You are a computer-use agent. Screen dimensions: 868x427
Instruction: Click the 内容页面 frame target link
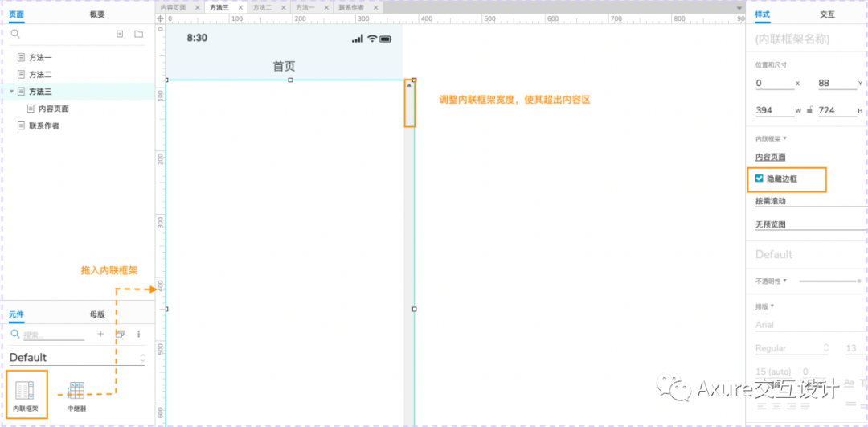coord(770,158)
